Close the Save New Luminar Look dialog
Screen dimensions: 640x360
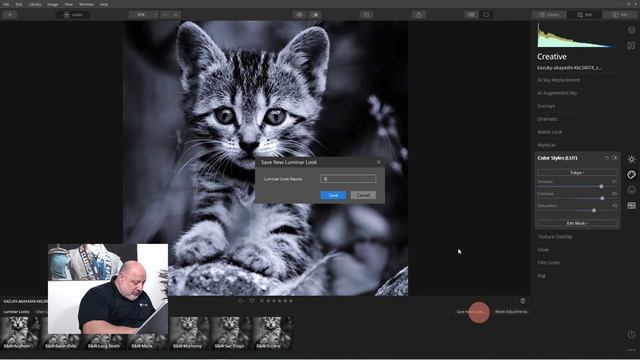tap(378, 162)
